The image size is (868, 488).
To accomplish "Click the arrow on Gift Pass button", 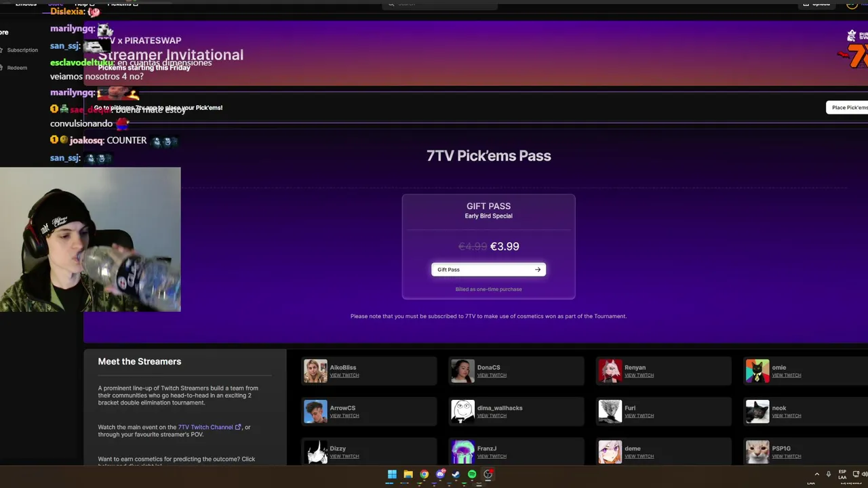I will point(538,270).
